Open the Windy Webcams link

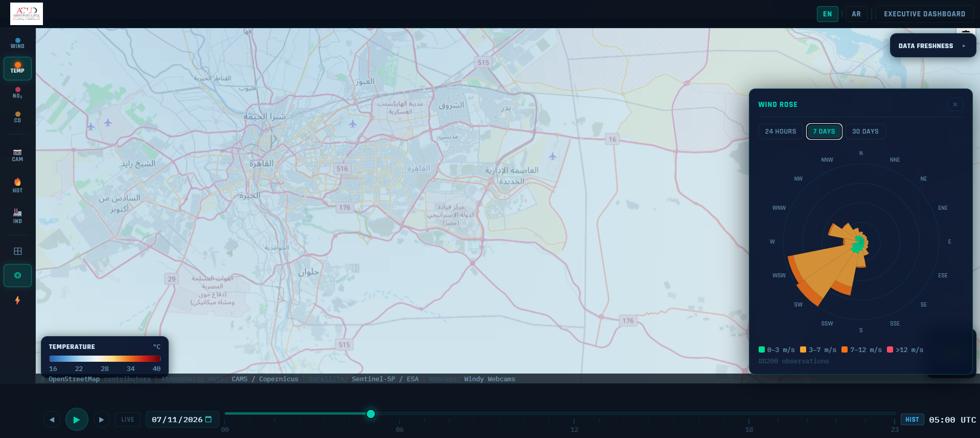point(489,379)
